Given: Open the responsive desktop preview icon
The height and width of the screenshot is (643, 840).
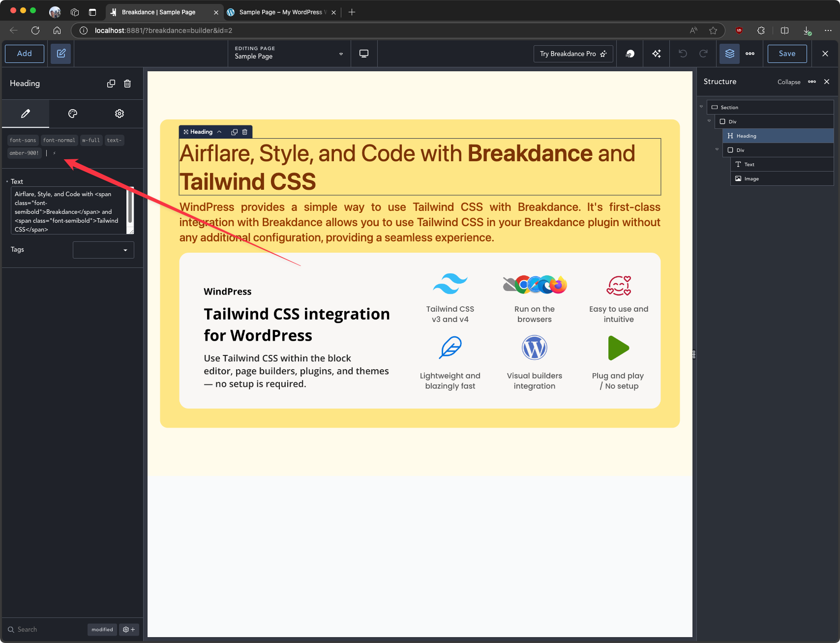Looking at the screenshot, I should tap(364, 54).
